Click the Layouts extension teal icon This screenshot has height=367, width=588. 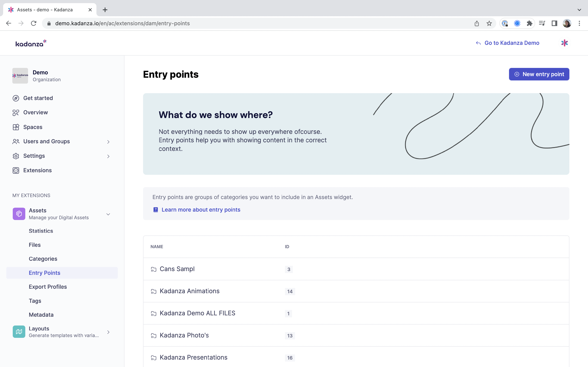(x=19, y=332)
